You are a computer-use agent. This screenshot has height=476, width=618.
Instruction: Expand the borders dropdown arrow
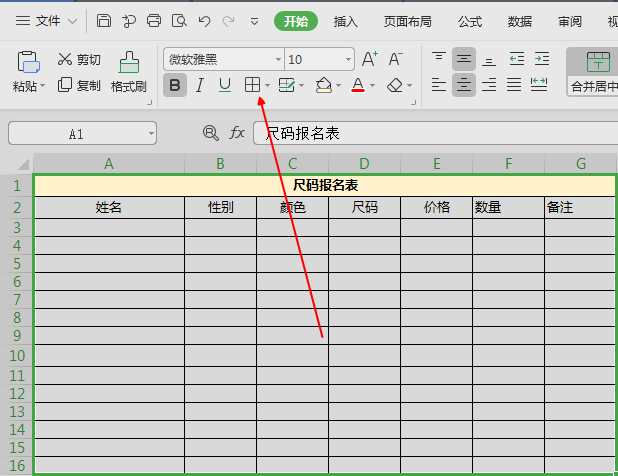268,86
